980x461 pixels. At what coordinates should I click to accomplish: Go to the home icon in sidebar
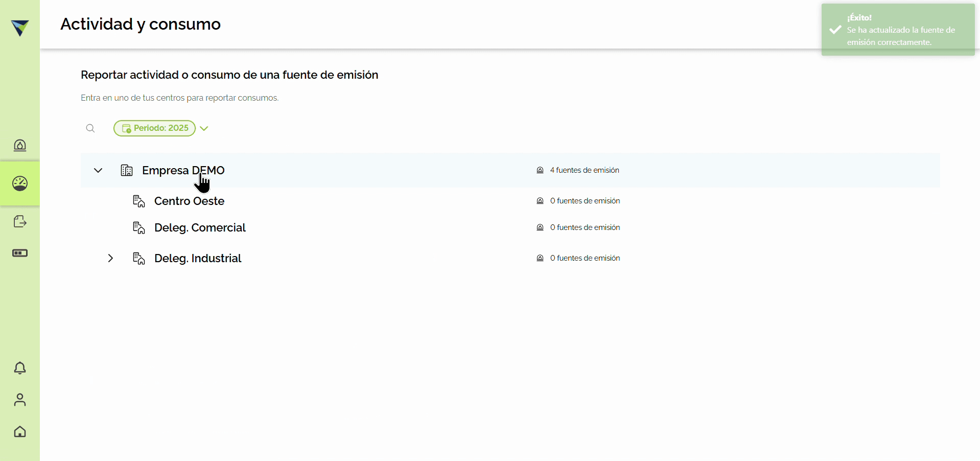point(20,431)
